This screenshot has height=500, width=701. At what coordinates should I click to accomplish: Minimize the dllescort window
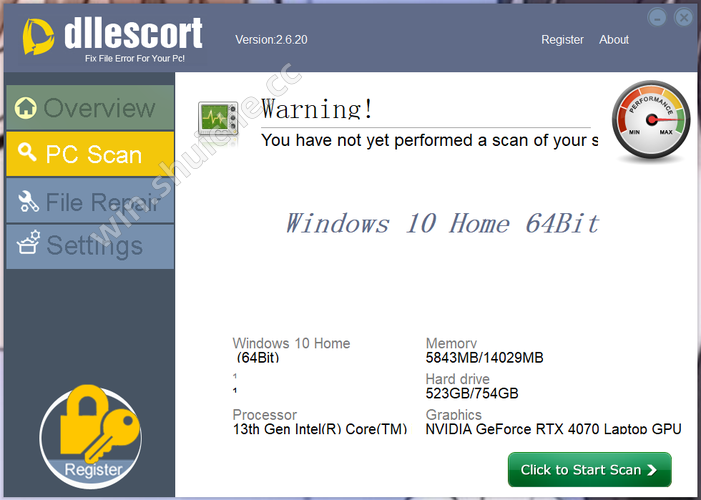657,18
